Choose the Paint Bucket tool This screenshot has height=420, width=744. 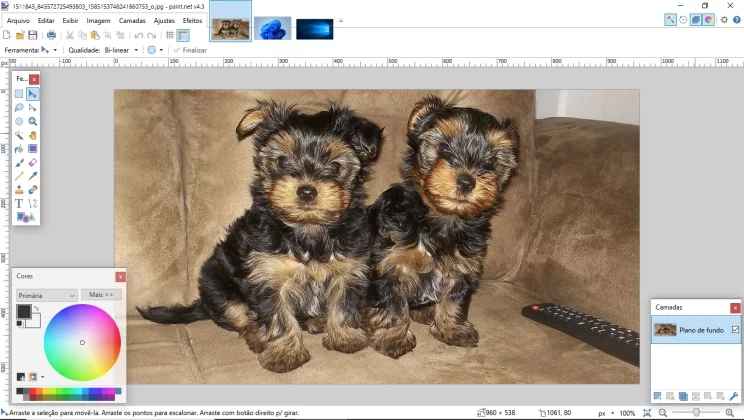pos(19,149)
